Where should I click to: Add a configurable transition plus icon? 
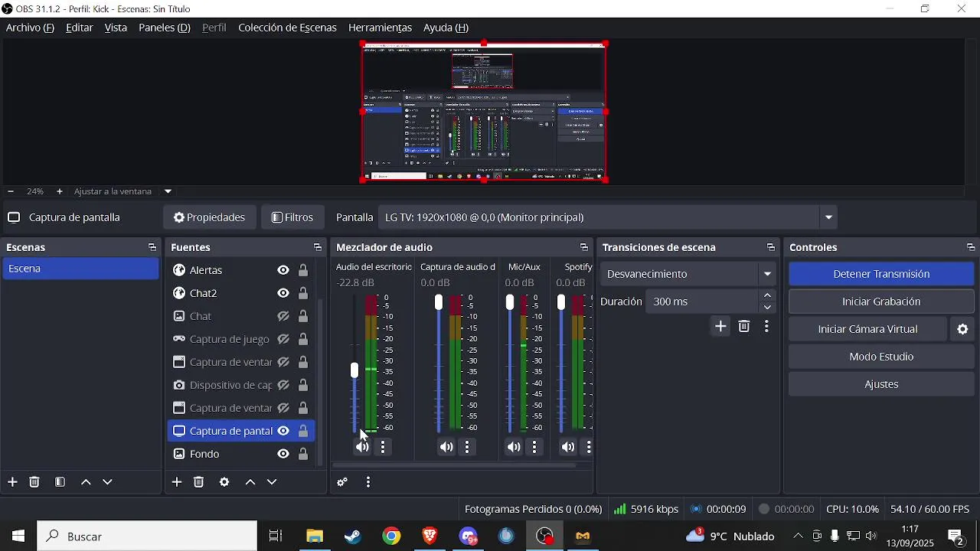click(x=721, y=327)
